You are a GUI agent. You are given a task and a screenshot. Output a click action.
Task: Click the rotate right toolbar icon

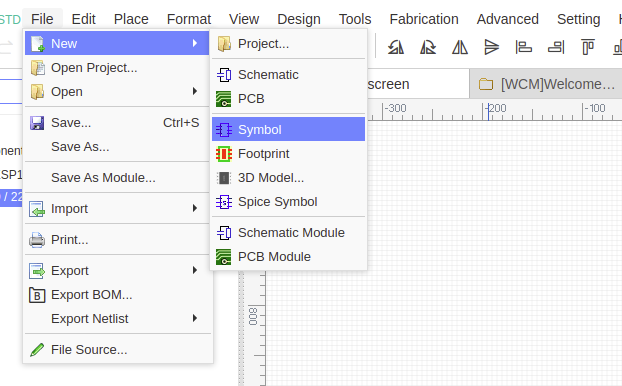click(x=428, y=47)
